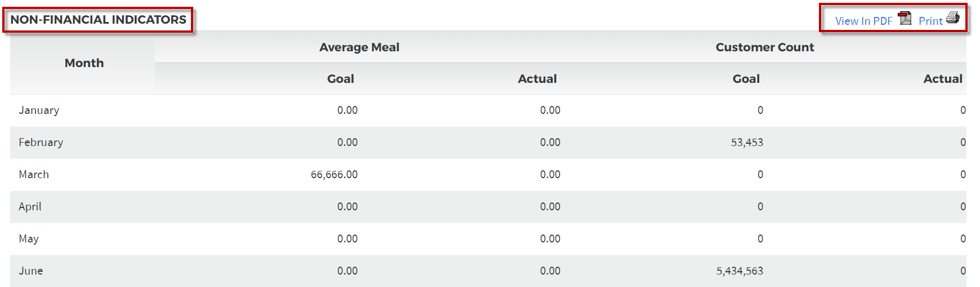Click the 5,434,563 June customer goal
The height and width of the screenshot is (287, 980).
[740, 271]
